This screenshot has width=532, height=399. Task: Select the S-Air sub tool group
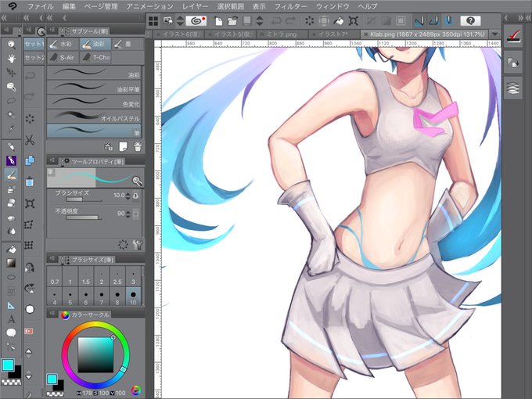click(63, 57)
